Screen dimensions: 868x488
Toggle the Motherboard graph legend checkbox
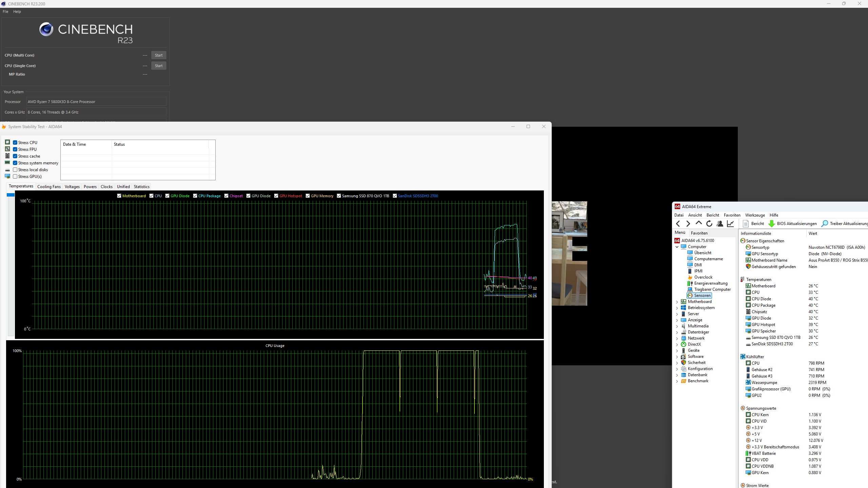coord(119,196)
